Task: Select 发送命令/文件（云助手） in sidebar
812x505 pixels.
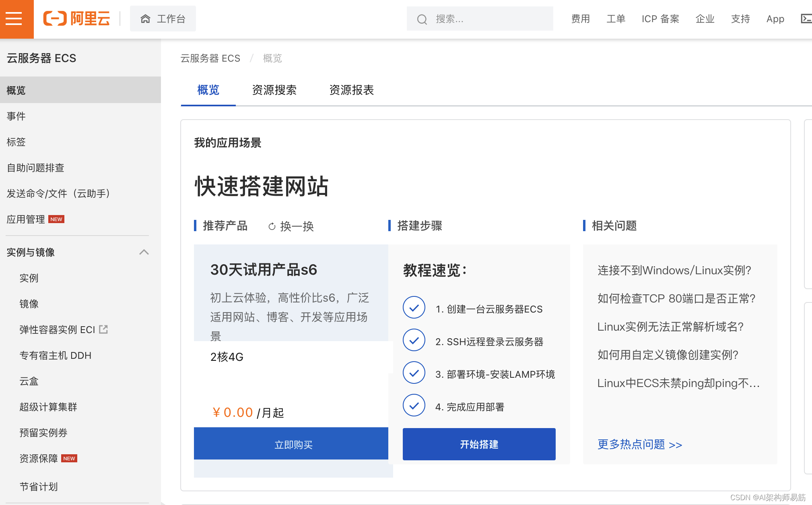Action: 80,193
